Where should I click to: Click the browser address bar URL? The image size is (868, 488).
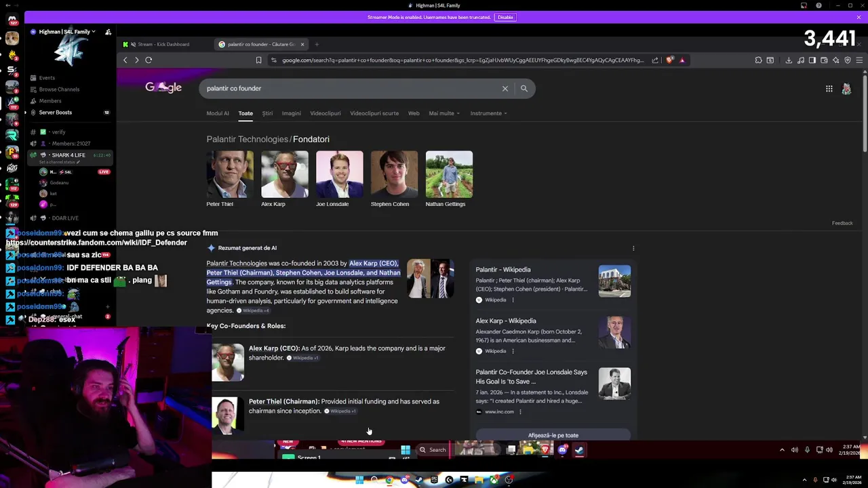(463, 60)
